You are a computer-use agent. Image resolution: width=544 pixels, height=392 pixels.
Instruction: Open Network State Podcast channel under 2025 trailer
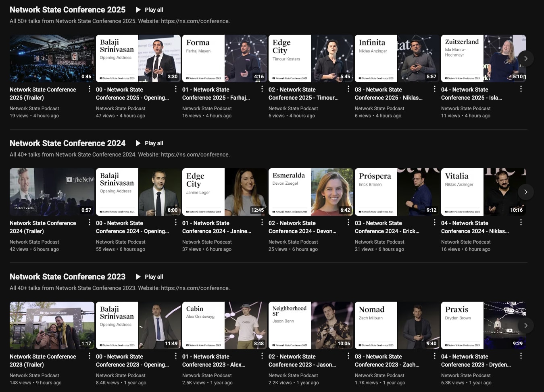pos(34,108)
